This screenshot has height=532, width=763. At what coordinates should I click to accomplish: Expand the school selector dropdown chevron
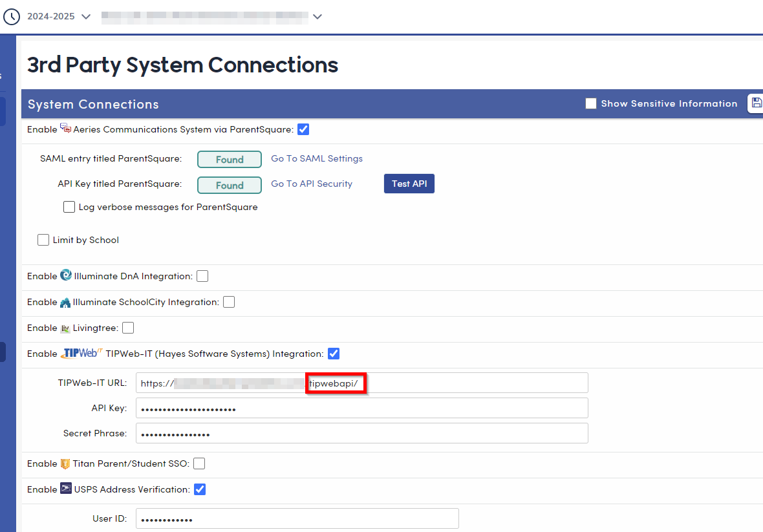tap(317, 17)
